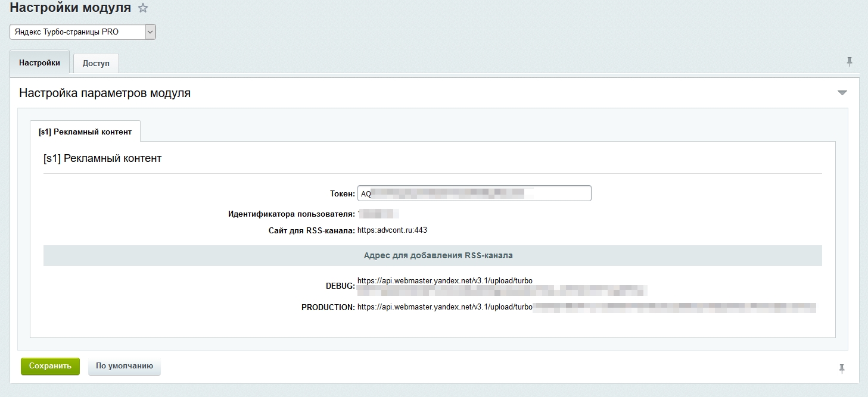Click the pin icon beside the top tabs
Viewport: 868px width, 397px height.
(x=850, y=61)
